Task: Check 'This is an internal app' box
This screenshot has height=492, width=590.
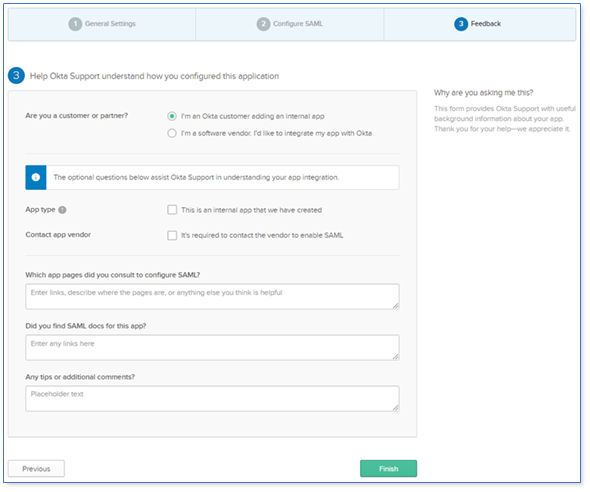Action: (172, 210)
